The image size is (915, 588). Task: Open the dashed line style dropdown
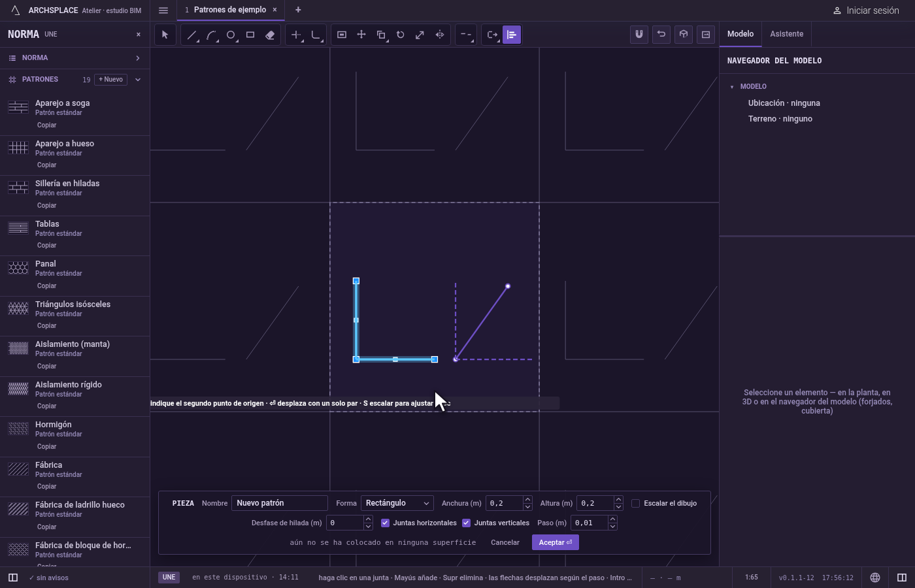(466, 35)
